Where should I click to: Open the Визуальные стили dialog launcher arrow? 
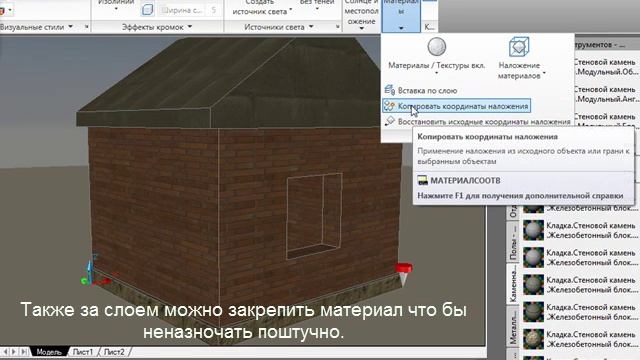coord(87,27)
